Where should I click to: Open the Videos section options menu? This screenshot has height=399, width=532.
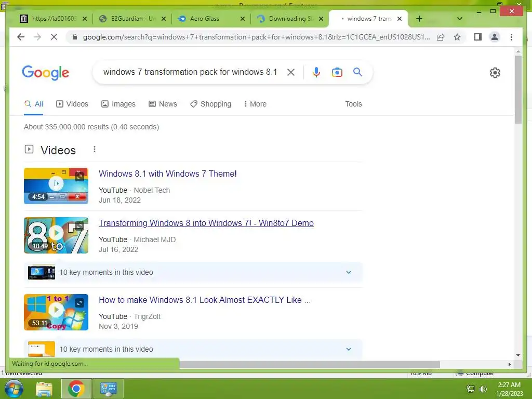coord(95,149)
